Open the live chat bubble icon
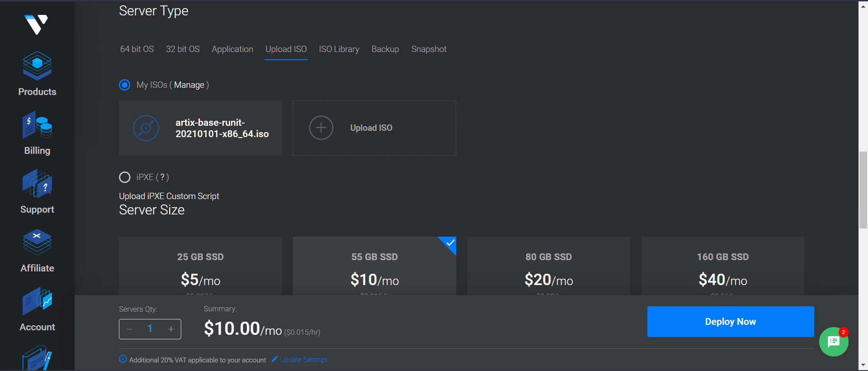868x371 pixels. (834, 342)
